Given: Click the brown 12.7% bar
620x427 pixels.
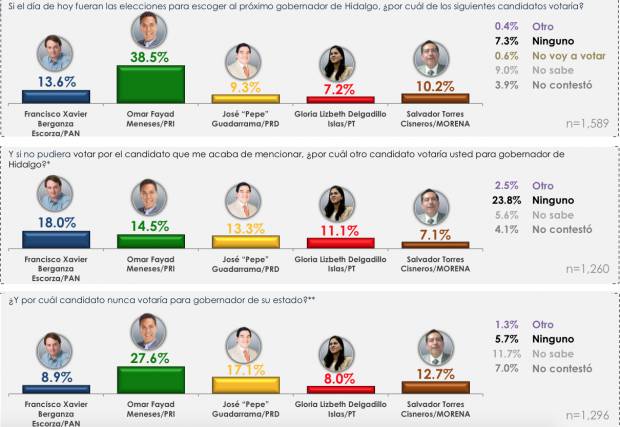Looking at the screenshot, I should tap(432, 386).
